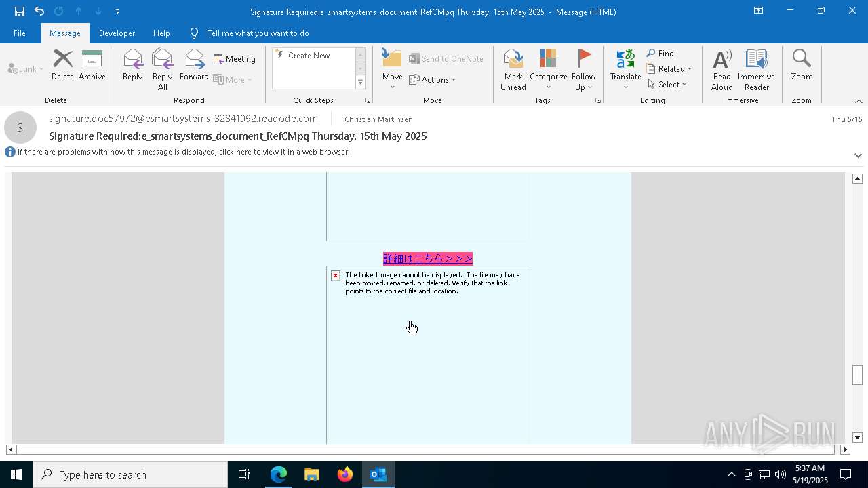Save the message using the floppy icon

20,12
